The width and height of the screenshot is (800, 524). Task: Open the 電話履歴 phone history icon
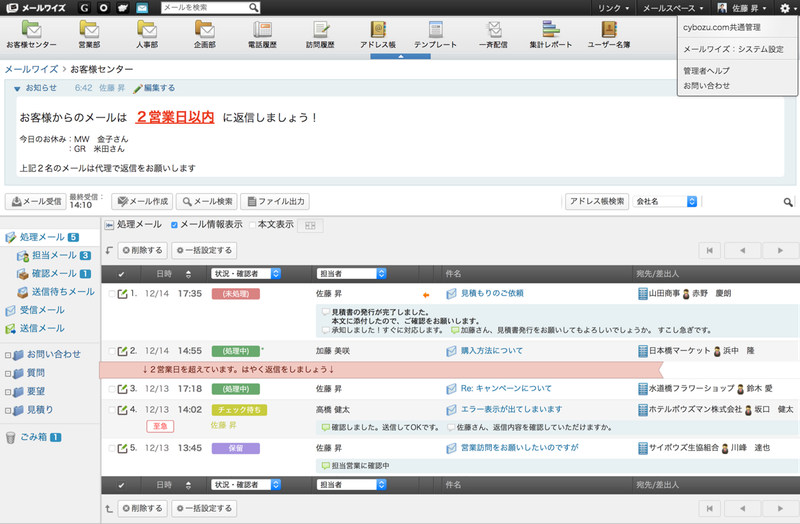pyautogui.click(x=262, y=34)
